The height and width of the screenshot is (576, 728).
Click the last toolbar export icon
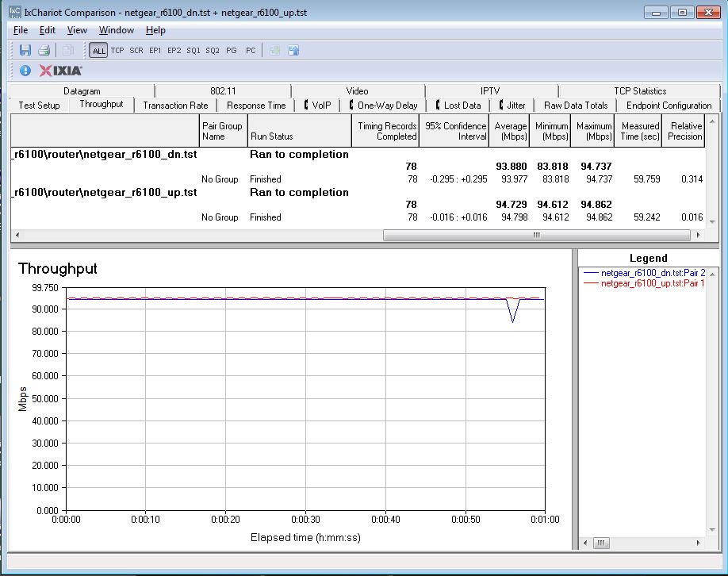pos(293,50)
